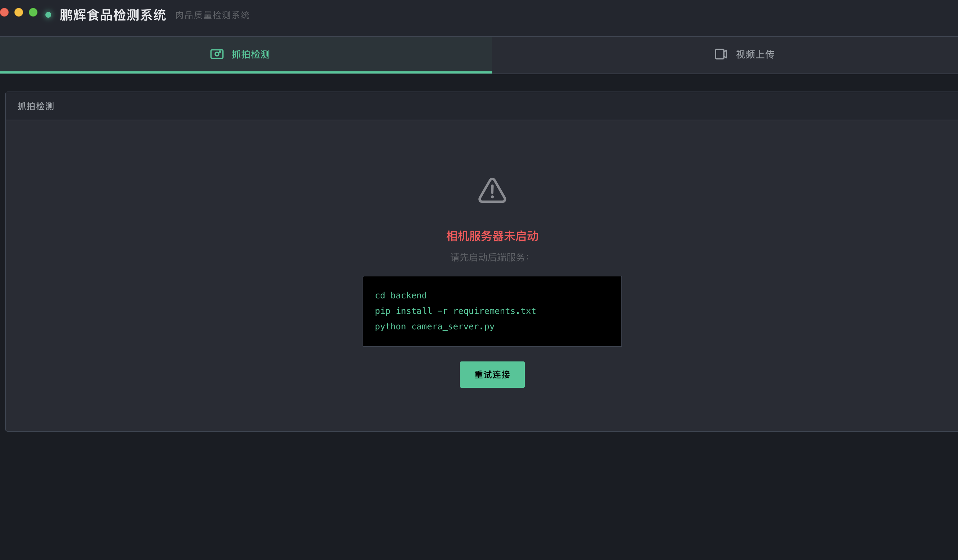Viewport: 958px width, 560px height.
Task: Click the 请先启动后端服务 hint text
Action: [x=489, y=257]
